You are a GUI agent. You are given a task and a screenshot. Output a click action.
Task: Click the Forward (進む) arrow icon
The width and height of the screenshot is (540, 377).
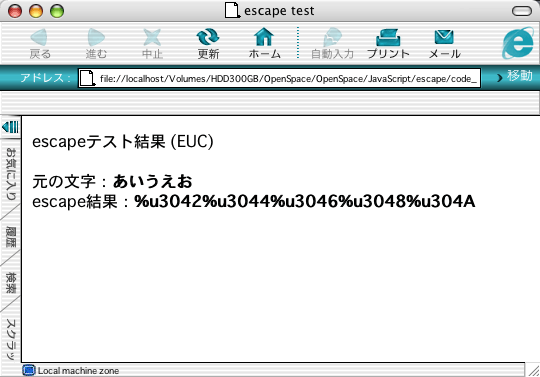click(96, 37)
